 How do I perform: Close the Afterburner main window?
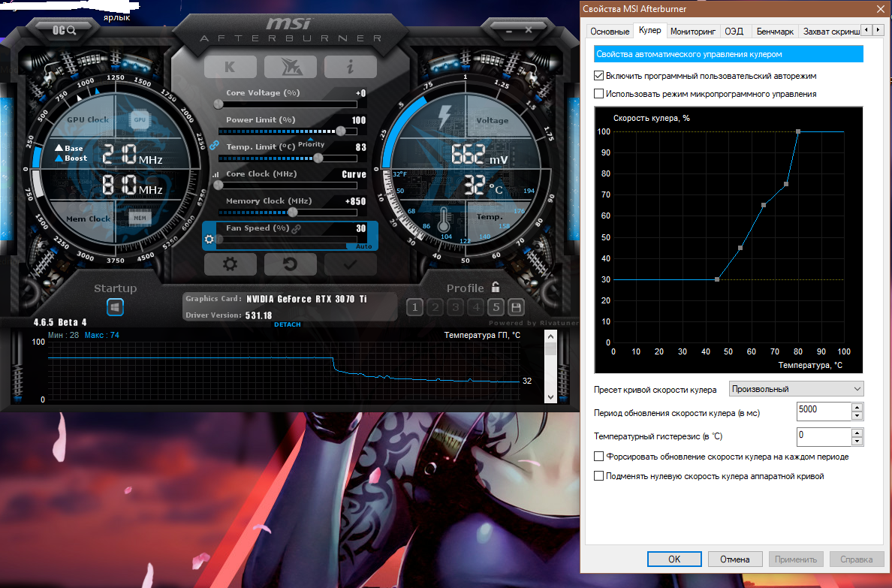tap(529, 30)
